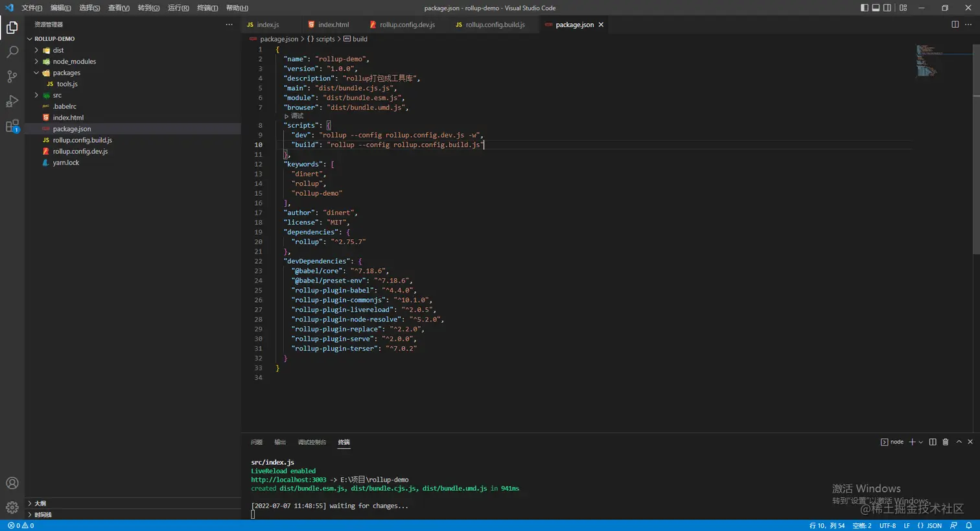Open the 终端 menu in menu bar

pyautogui.click(x=207, y=8)
